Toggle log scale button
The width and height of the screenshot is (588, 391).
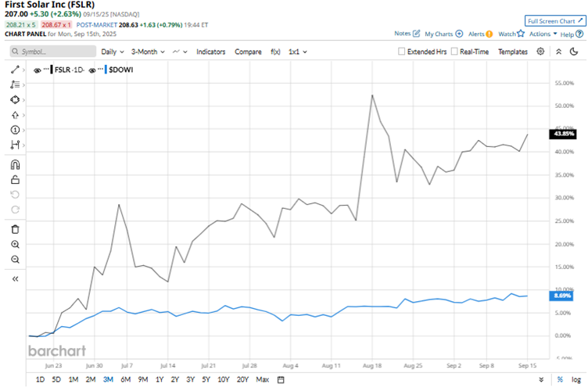pyautogui.click(x=576, y=379)
